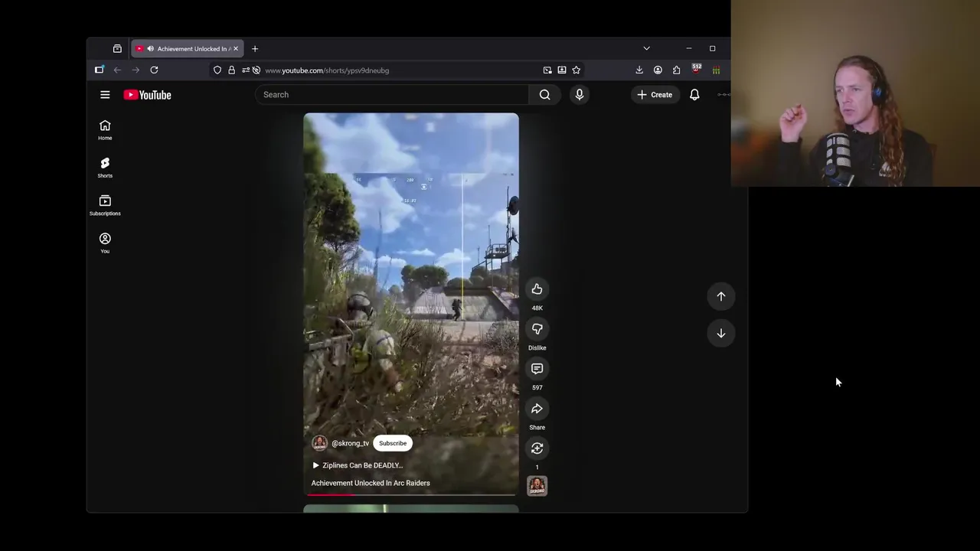The image size is (980, 551).
Task: Click the YouTube search box
Action: point(391,95)
